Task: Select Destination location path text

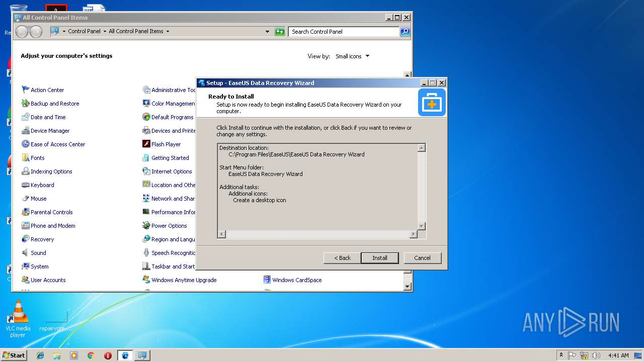Action: pos(296,154)
